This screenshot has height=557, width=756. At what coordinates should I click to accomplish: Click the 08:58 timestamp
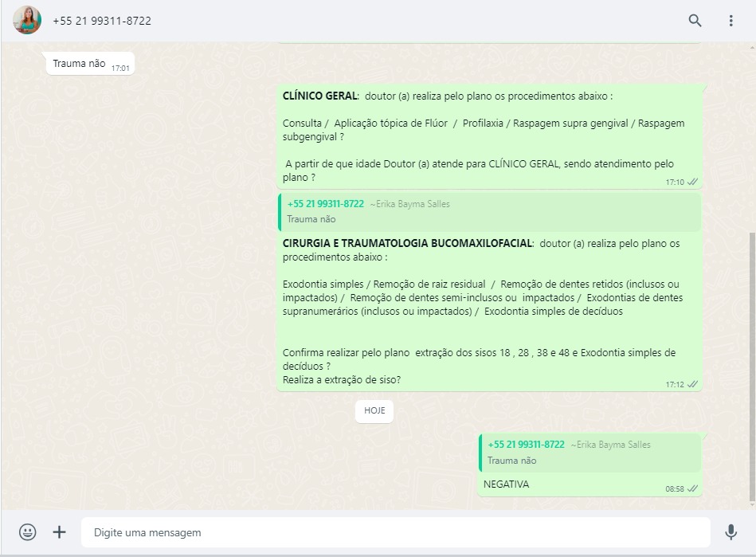click(x=675, y=489)
